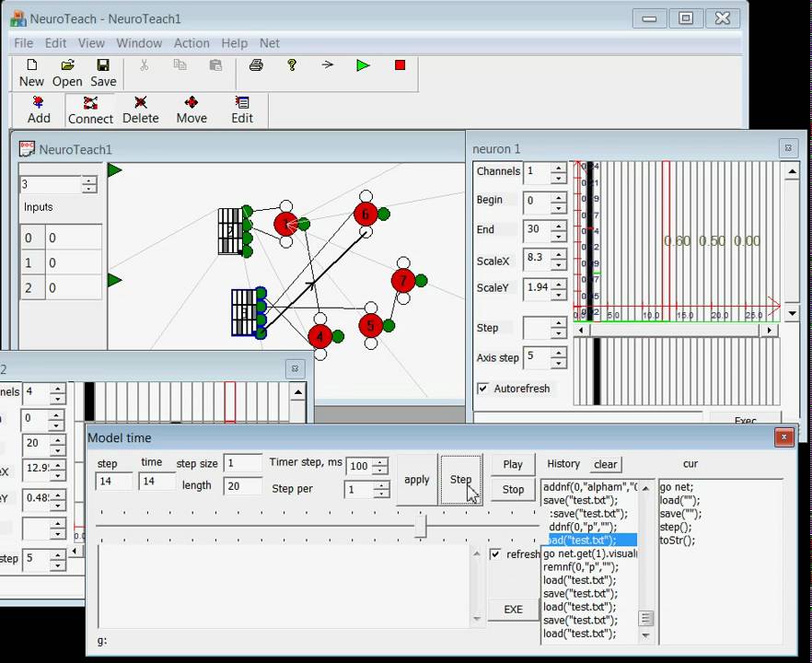Click value cell of input row 1
Viewport: 812px width, 663px height.
click(x=74, y=262)
